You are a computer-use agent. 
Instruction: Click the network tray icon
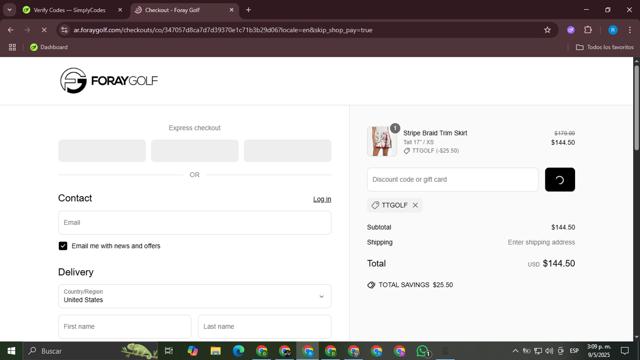coord(538,351)
